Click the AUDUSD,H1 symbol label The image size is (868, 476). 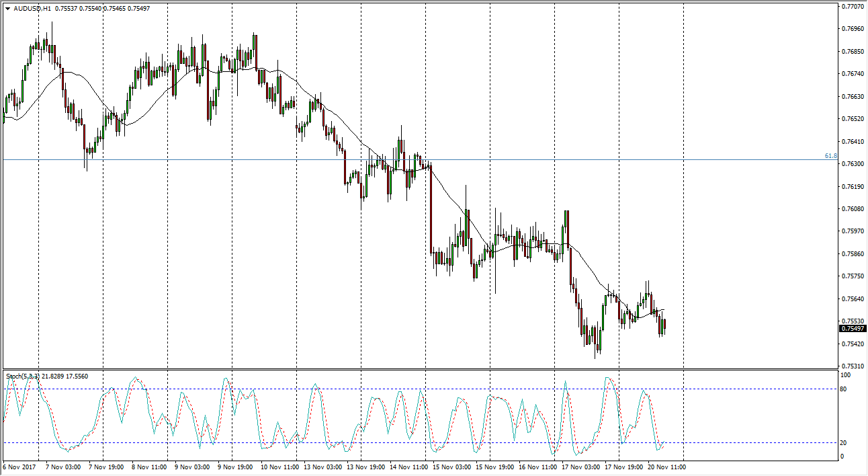pos(32,9)
